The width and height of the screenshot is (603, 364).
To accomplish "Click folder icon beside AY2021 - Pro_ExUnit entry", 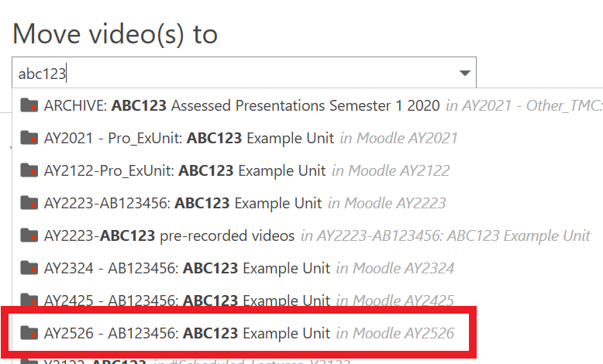I will click(29, 138).
